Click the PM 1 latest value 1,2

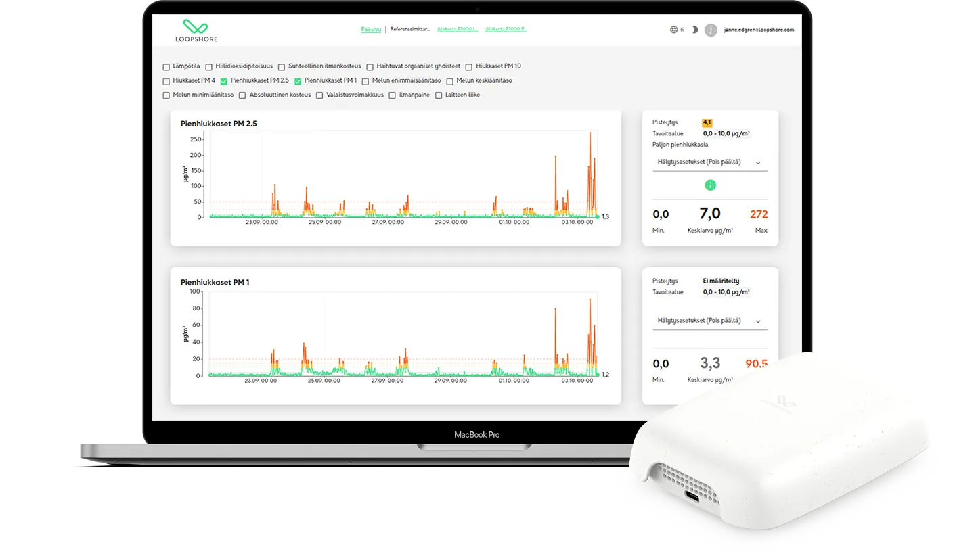605,374
